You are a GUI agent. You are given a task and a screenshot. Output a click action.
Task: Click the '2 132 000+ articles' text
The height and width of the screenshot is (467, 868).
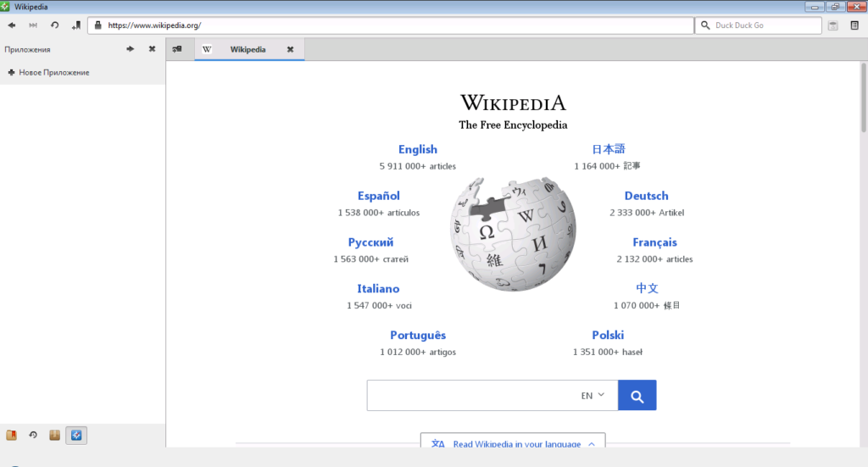pos(655,259)
